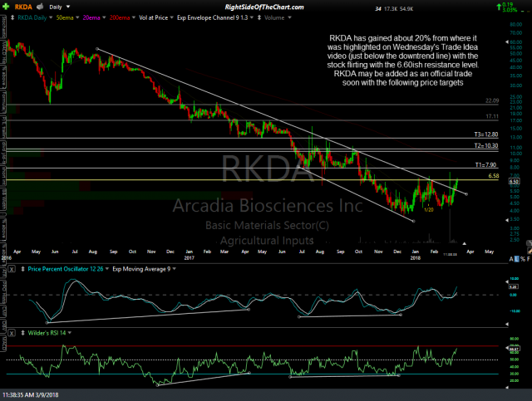Select the 50ema indicator label
Screen dimensions: 532x401
[65, 17]
